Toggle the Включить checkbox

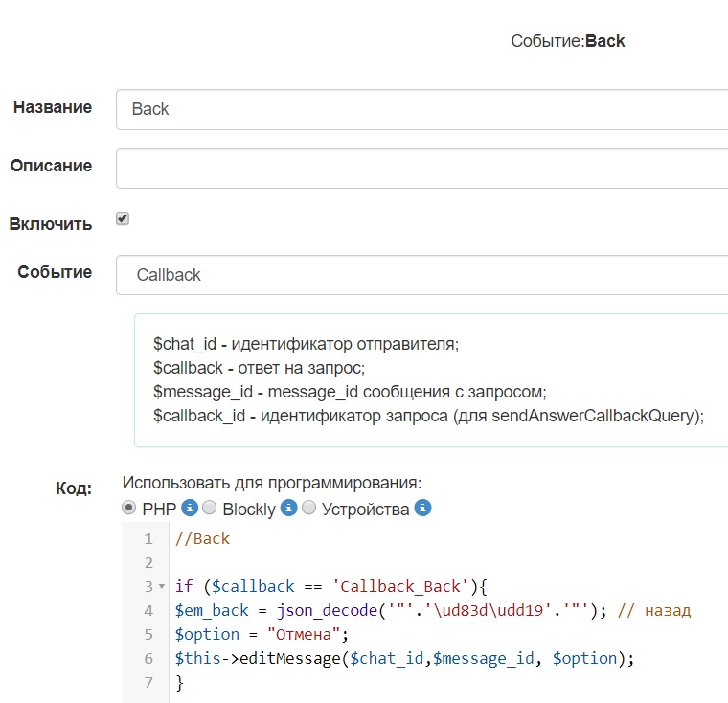click(x=123, y=219)
